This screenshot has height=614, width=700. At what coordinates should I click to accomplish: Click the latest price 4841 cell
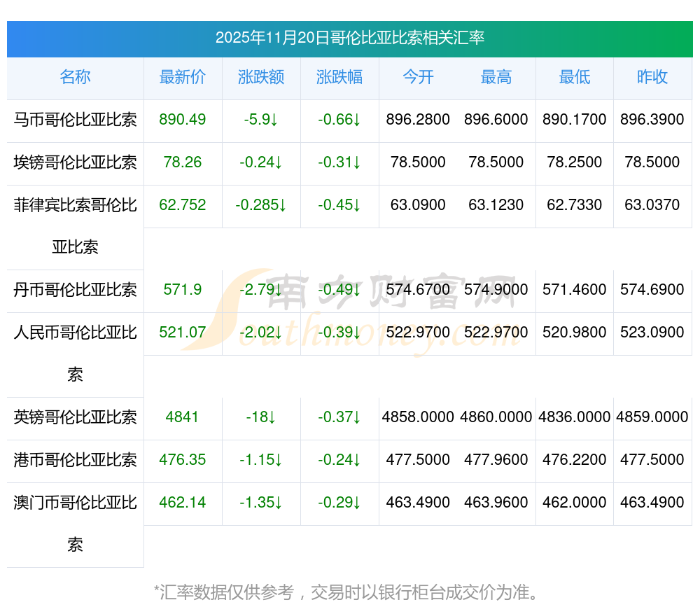[183, 417]
